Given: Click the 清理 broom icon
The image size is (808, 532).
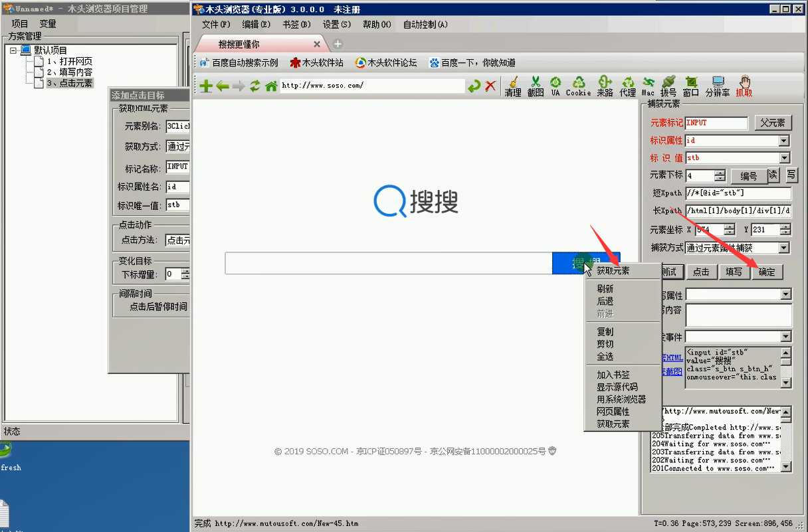Looking at the screenshot, I should click(513, 86).
